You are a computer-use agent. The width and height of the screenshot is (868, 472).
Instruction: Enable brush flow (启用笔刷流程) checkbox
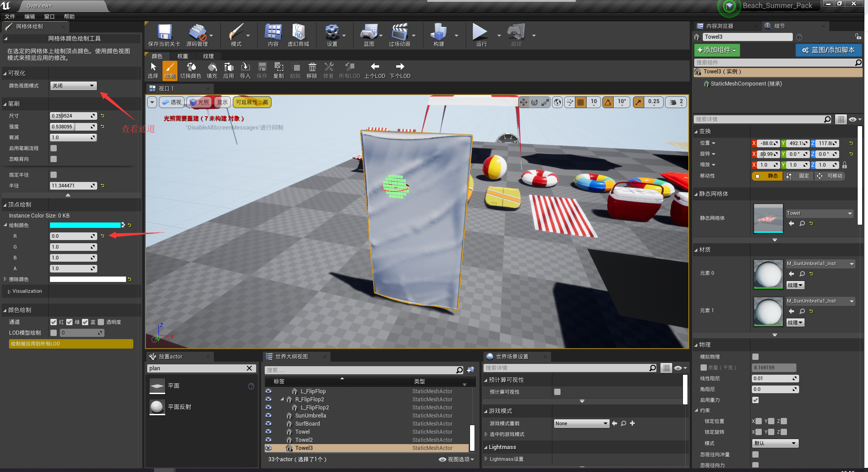[x=54, y=148]
